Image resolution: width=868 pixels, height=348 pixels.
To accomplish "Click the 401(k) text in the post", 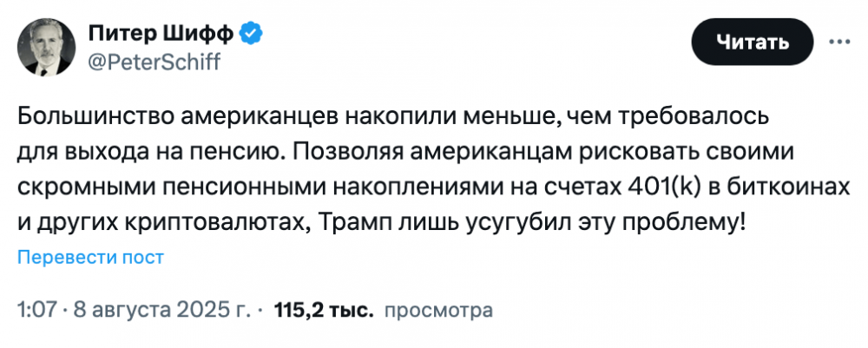I will [654, 184].
